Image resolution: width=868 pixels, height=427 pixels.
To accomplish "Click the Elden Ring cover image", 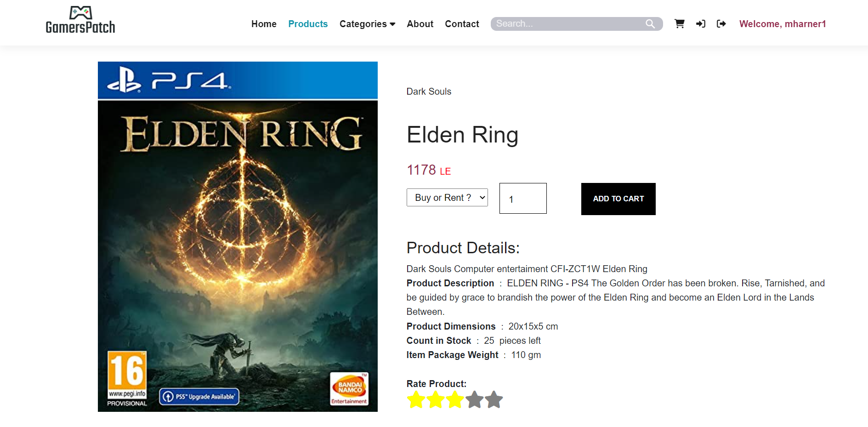I will tap(238, 237).
